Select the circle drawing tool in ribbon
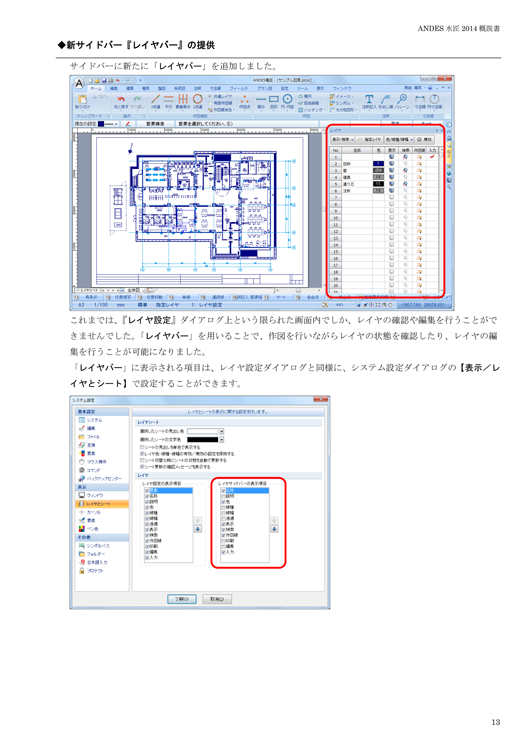Viewport: 525px width, 742px height. point(287,98)
